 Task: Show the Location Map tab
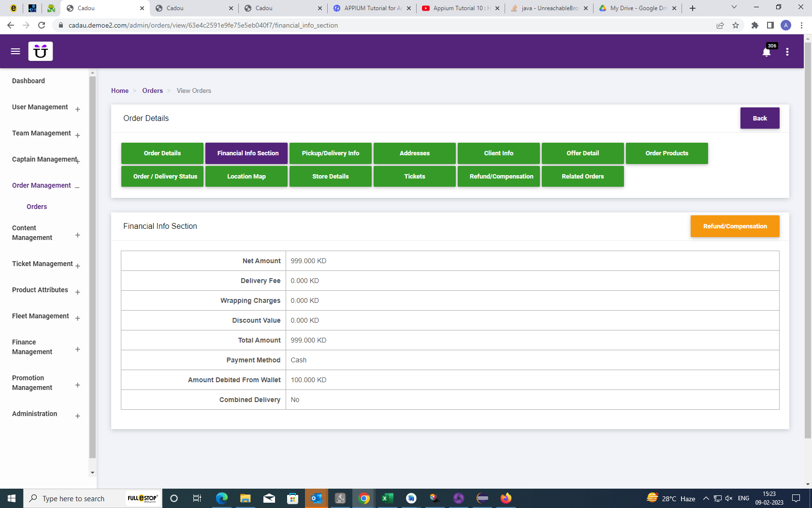point(246,177)
